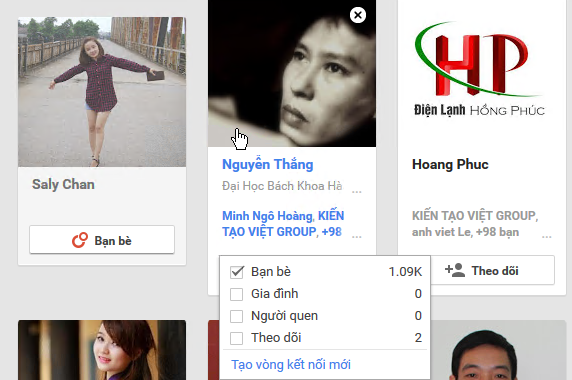Expand ellipsis after Đại Học Bách Khoa
The width and height of the screenshot is (572, 380).
click(x=356, y=191)
